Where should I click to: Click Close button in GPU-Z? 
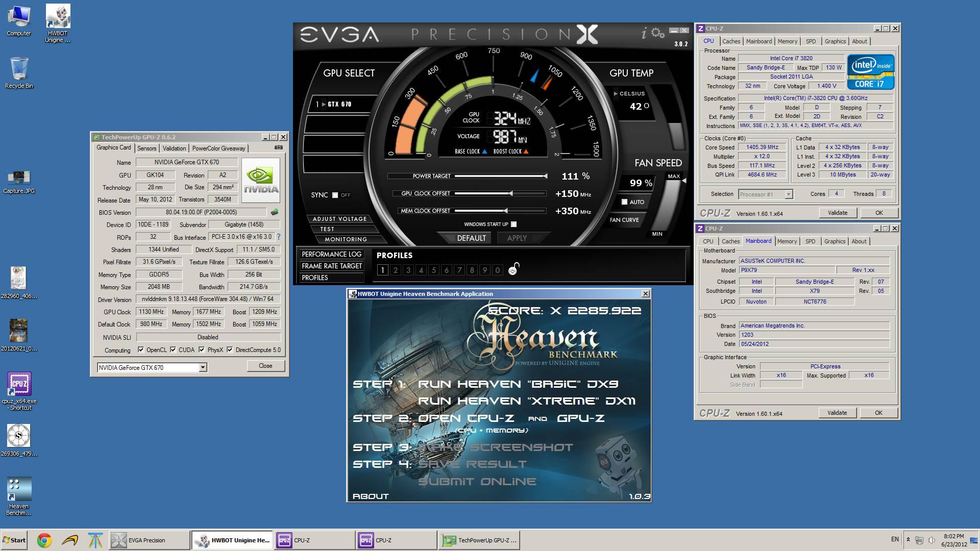click(x=265, y=366)
